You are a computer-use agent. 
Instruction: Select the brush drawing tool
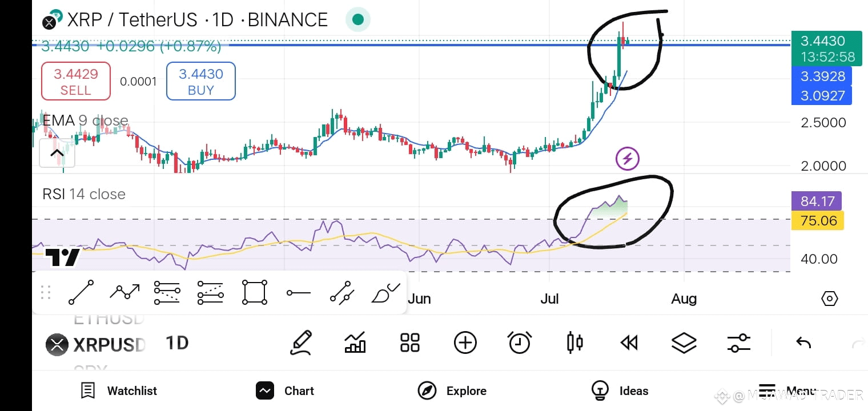386,293
